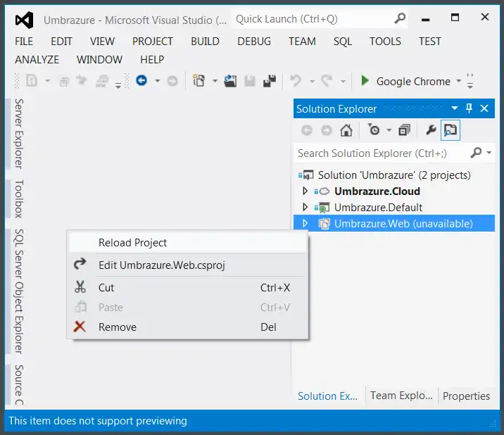Open the Toolbox side tab
This screenshot has width=504, height=435.
18,198
